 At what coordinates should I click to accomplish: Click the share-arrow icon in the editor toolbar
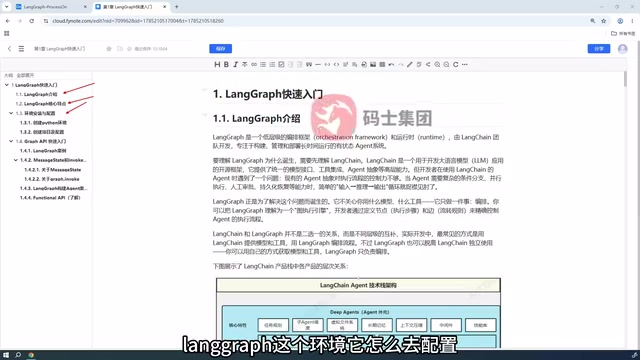428,64
